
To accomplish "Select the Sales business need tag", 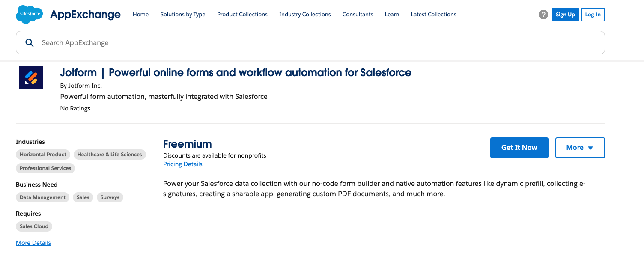I will tap(83, 197).
